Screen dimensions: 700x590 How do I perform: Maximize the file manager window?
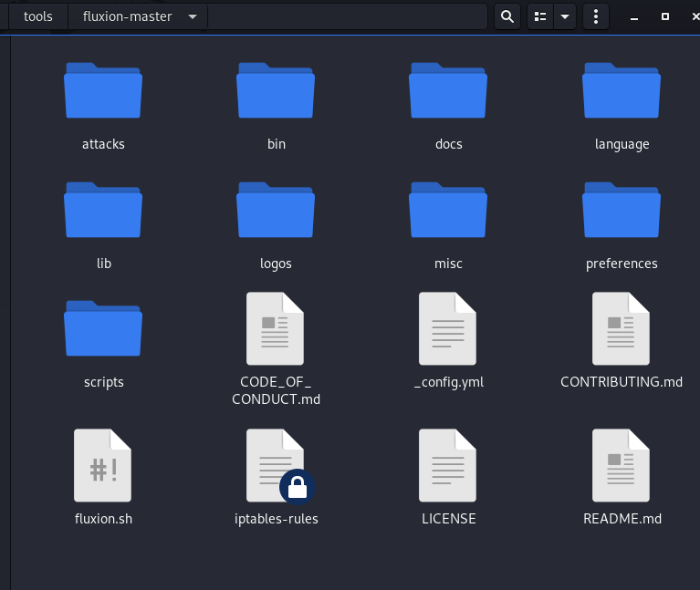664,16
